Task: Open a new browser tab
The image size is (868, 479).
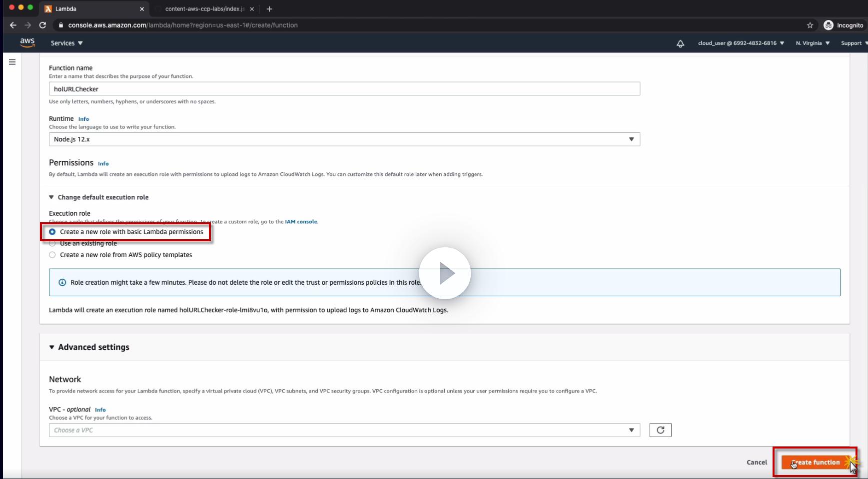Action: click(x=269, y=9)
